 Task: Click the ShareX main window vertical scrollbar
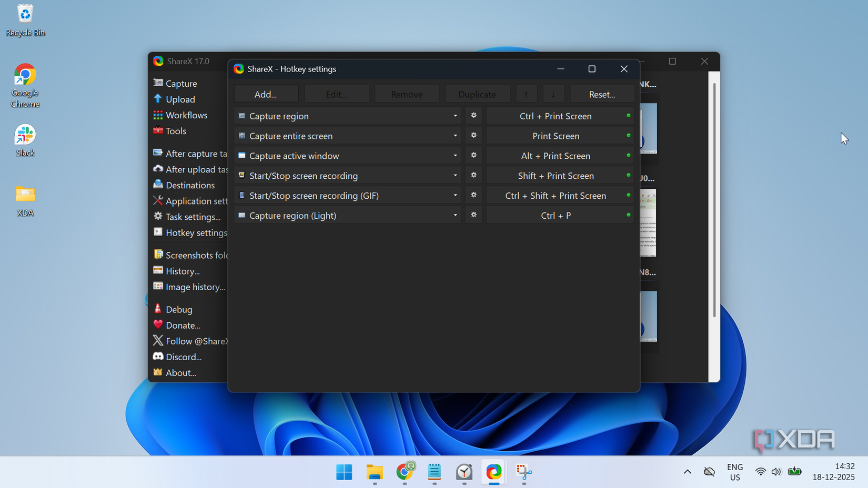(714, 200)
